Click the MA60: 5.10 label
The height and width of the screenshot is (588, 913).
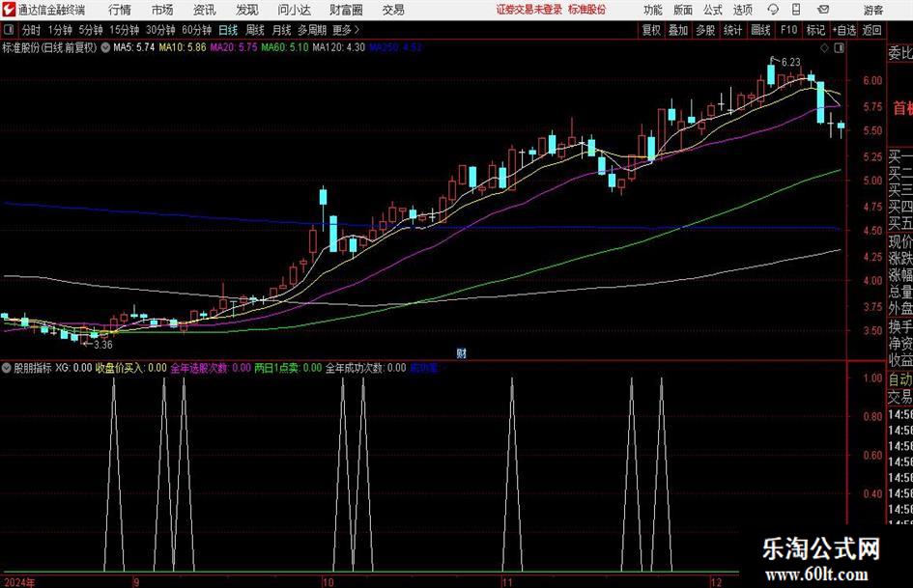(285, 47)
